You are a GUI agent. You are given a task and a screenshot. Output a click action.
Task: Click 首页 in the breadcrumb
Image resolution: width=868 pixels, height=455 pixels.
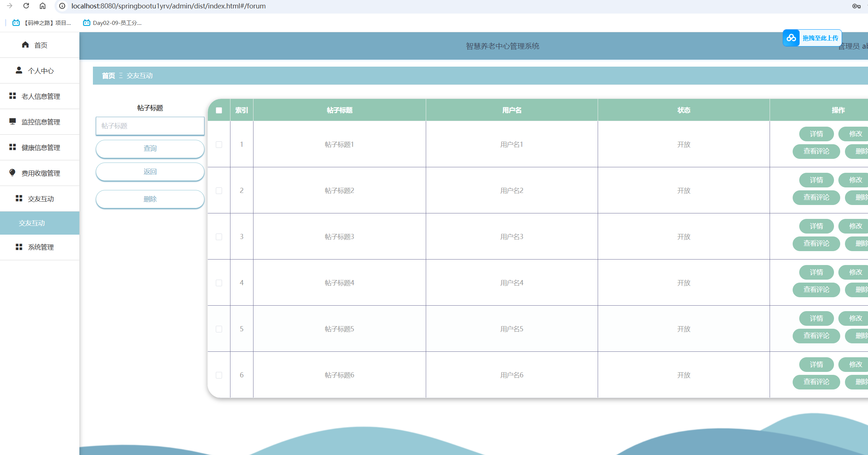(x=108, y=76)
